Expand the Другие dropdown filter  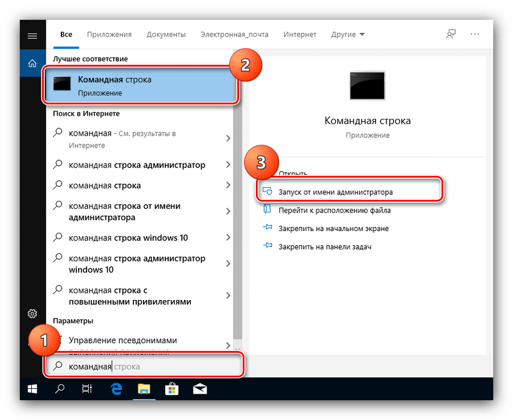[x=347, y=35]
